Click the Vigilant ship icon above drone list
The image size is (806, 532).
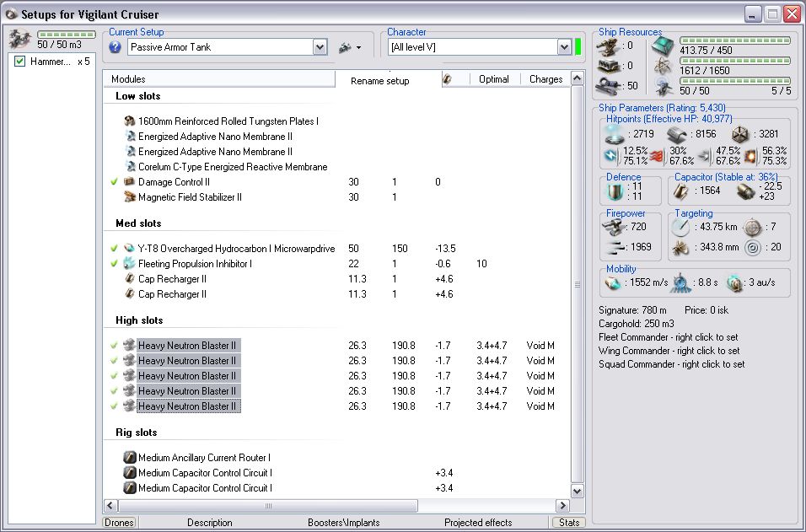click(x=19, y=39)
